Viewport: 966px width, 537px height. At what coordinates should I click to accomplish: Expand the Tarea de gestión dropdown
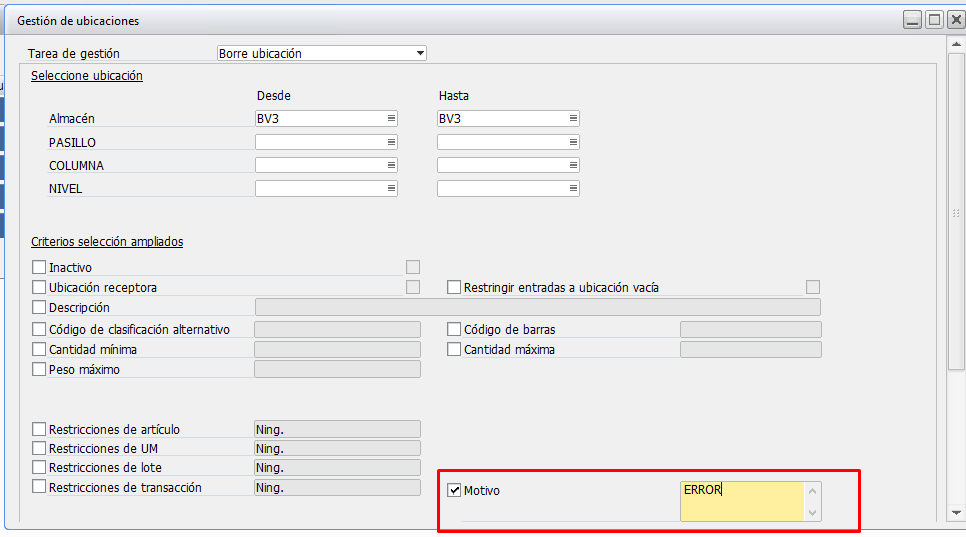pyautogui.click(x=420, y=53)
